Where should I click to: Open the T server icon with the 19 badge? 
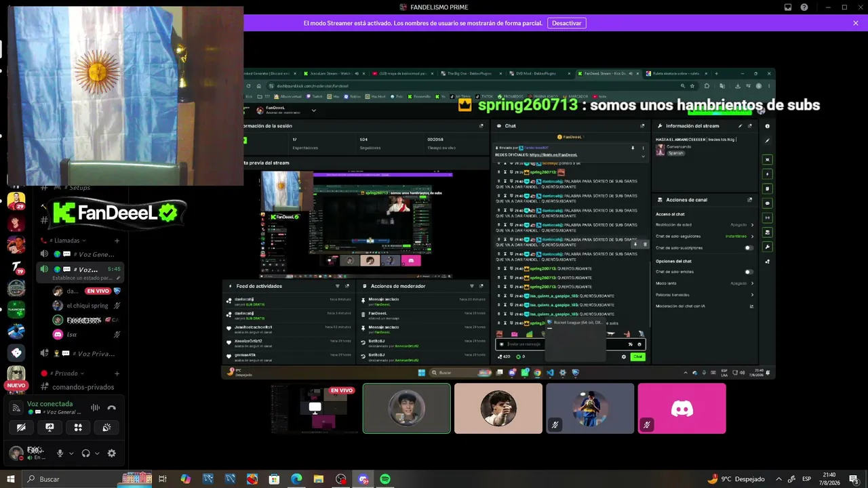click(x=16, y=266)
